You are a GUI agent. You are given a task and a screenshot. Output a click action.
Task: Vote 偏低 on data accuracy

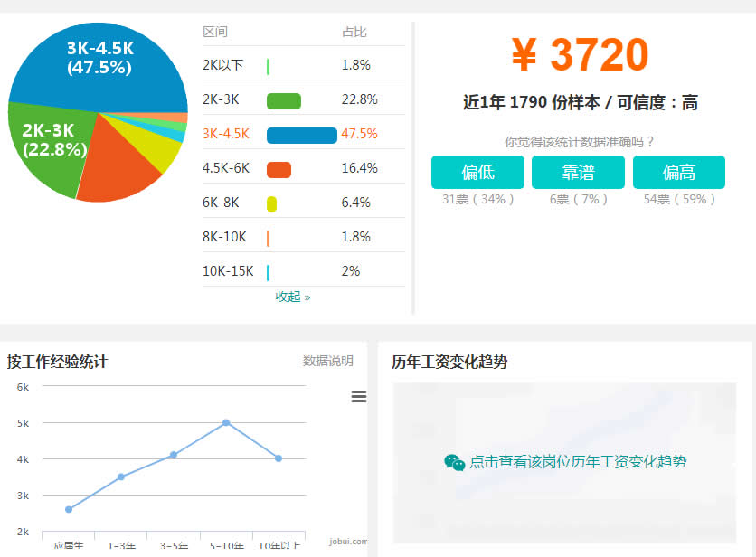[x=477, y=173]
